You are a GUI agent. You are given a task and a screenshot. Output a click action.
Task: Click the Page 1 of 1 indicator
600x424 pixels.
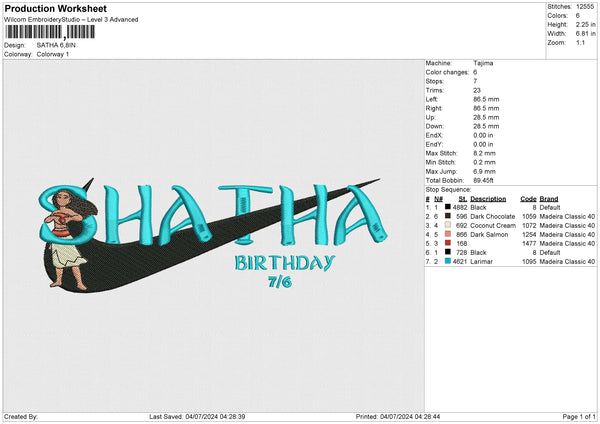point(579,416)
